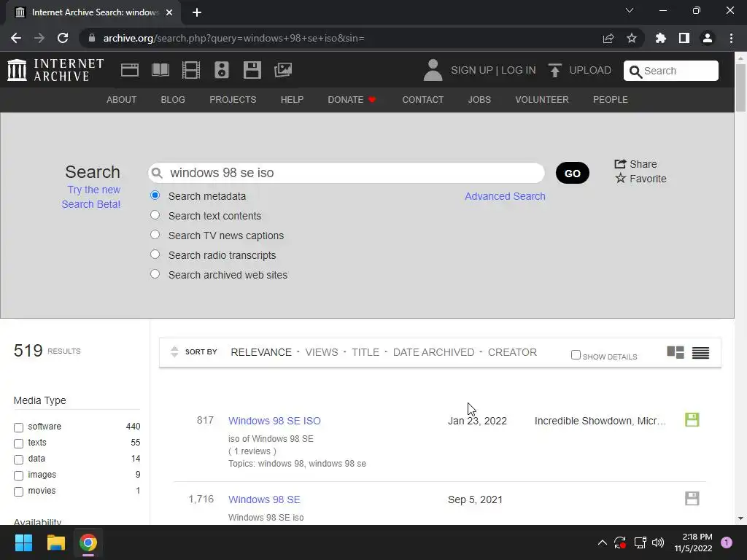
Task: Open the Software floppy disk icon
Action: [252, 70]
